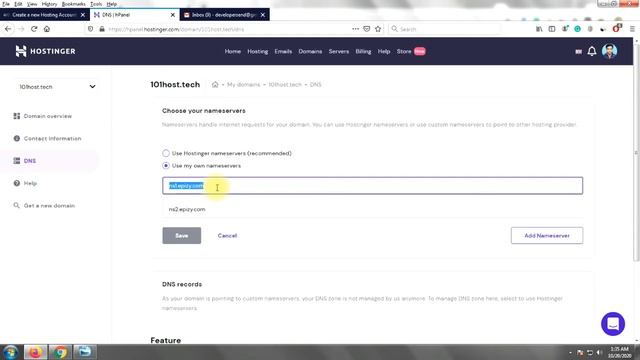Viewport: 640px width, 360px height.
Task: Click the page vertical scrollbar
Action: click(636, 152)
